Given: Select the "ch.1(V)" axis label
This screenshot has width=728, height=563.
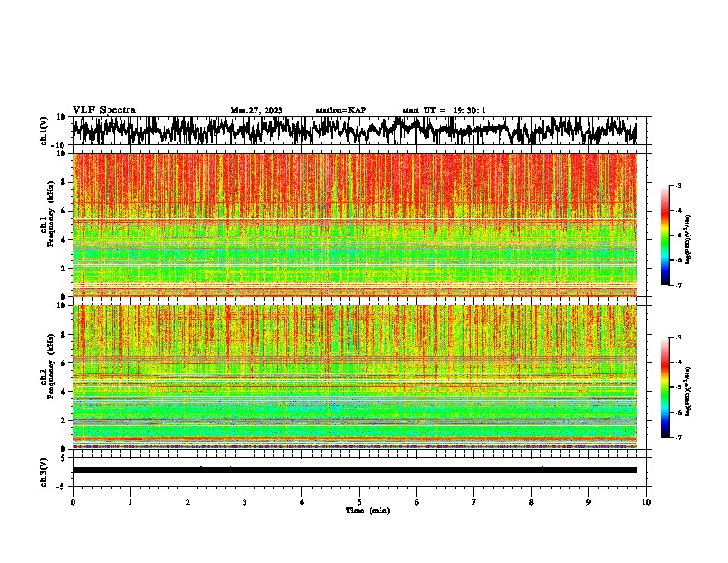Looking at the screenshot, I should coord(44,131).
